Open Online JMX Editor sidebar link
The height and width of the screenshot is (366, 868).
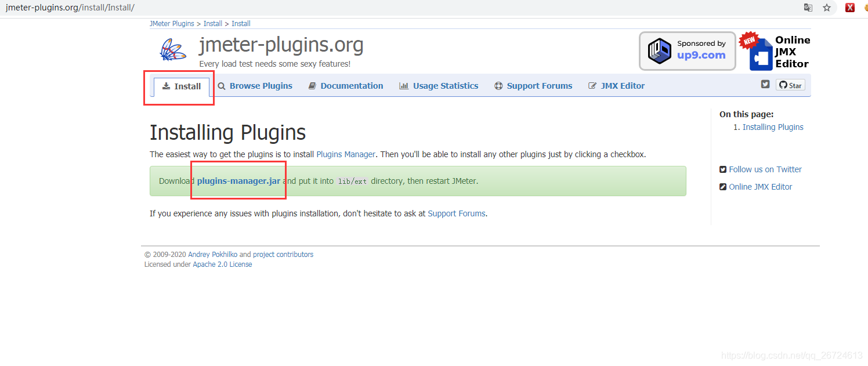pos(761,187)
